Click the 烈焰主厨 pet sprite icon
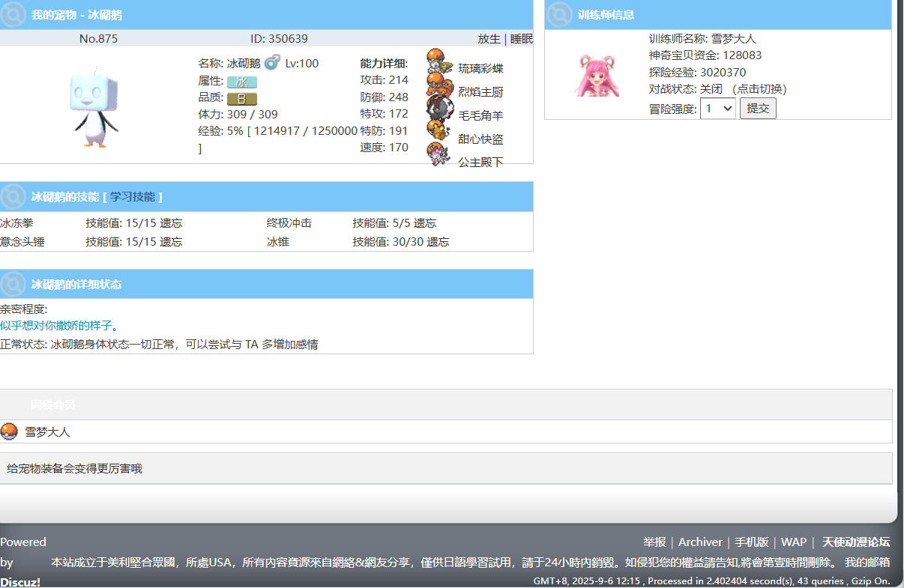This screenshot has width=904, height=588. click(x=439, y=84)
